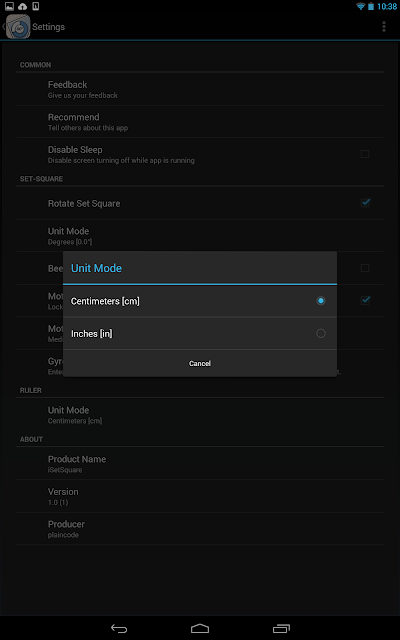Cancel the Unit Mode dialog
Viewport: 400px width, 640px height.
(200, 363)
